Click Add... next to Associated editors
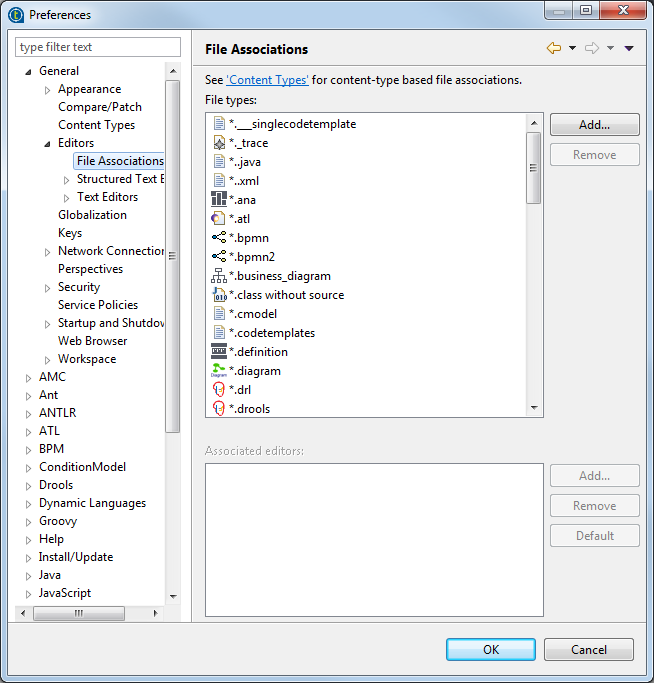 pyautogui.click(x=594, y=475)
